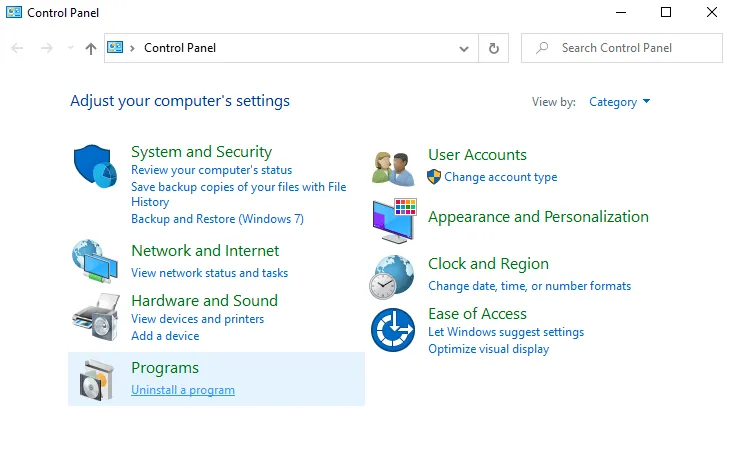Click the Control Panel title bar icon
This screenshot has height=464, width=732.
tap(14, 12)
